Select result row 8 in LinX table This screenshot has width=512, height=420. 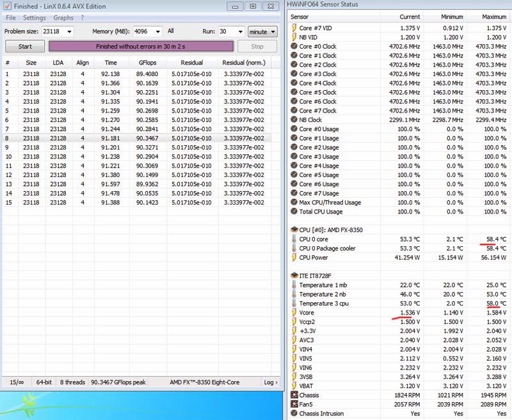pos(136,138)
